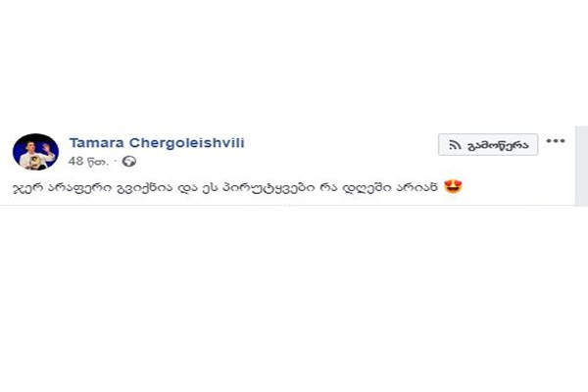Click the heart-eyes emoji in the post
Viewport: 588px width, 392px height.
coord(453,186)
